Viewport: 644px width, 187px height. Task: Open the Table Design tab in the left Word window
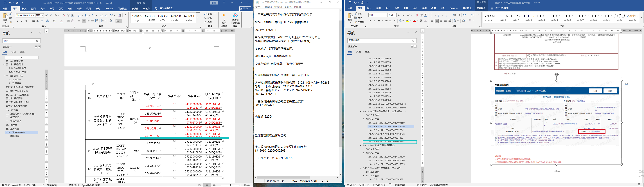(135, 8)
